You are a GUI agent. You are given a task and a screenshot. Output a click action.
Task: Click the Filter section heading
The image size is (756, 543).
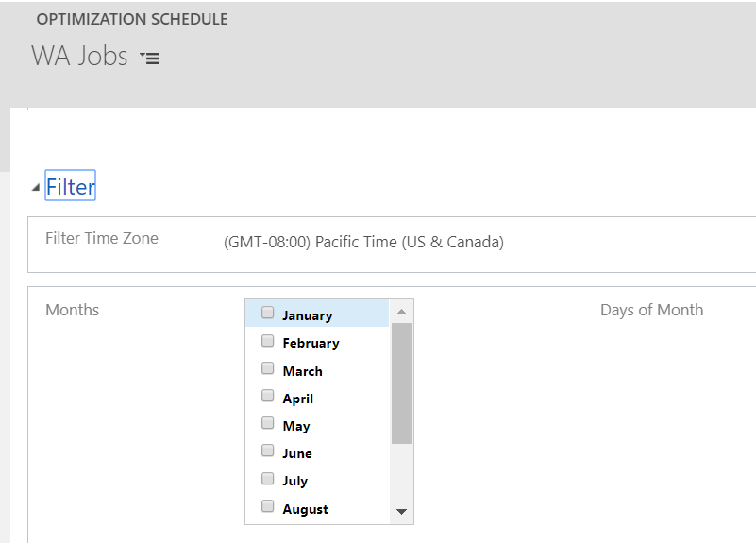(x=71, y=187)
